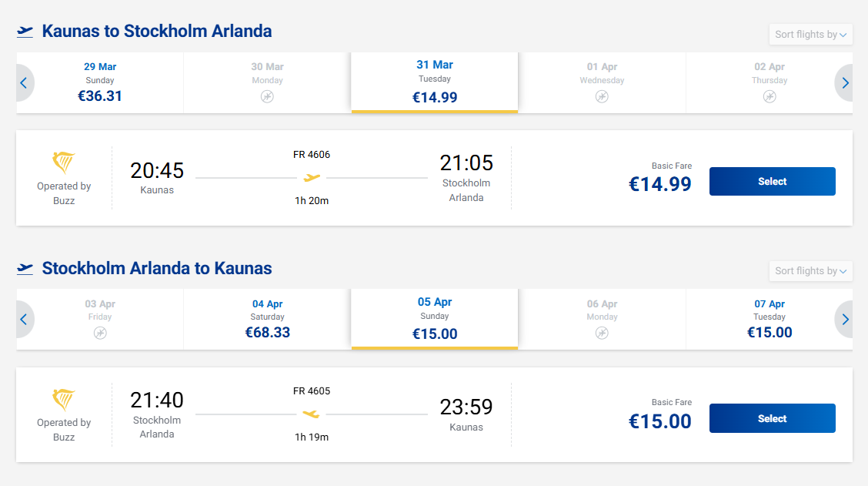Click the 02 Apr Thursday date cell

click(770, 82)
